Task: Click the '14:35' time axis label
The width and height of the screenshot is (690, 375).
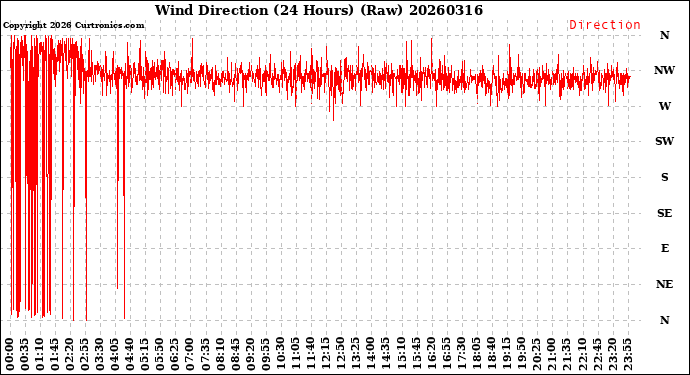Action: point(386,354)
